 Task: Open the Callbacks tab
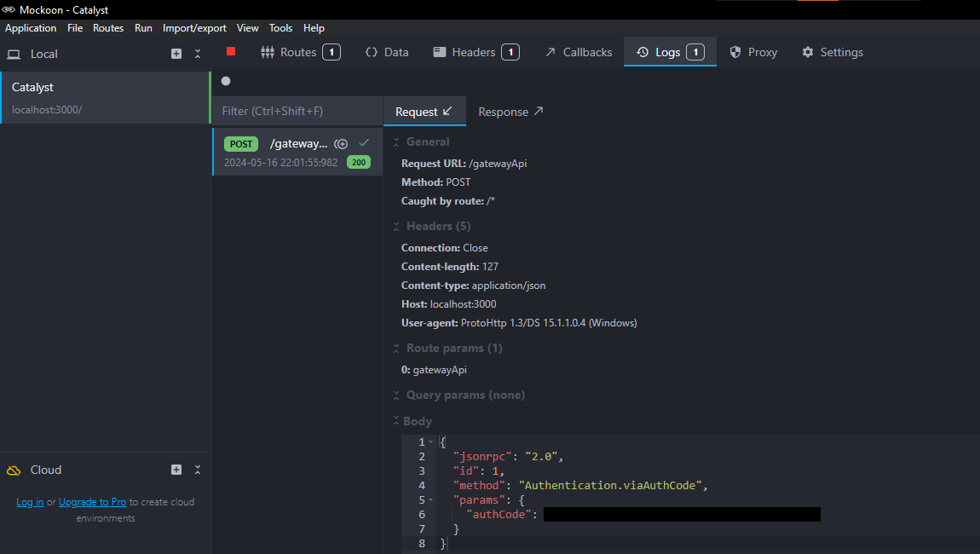(x=578, y=52)
